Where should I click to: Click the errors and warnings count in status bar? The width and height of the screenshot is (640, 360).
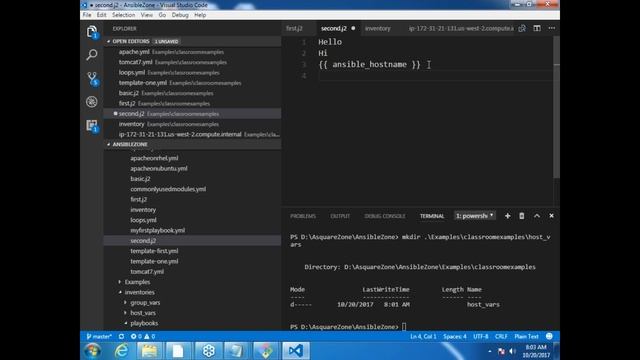[x=143, y=336]
